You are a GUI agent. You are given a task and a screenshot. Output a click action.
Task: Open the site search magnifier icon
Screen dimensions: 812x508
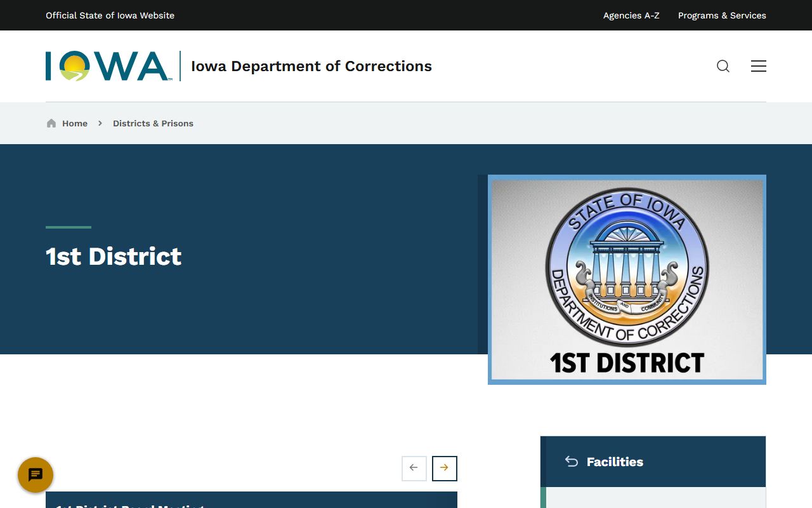[723, 66]
